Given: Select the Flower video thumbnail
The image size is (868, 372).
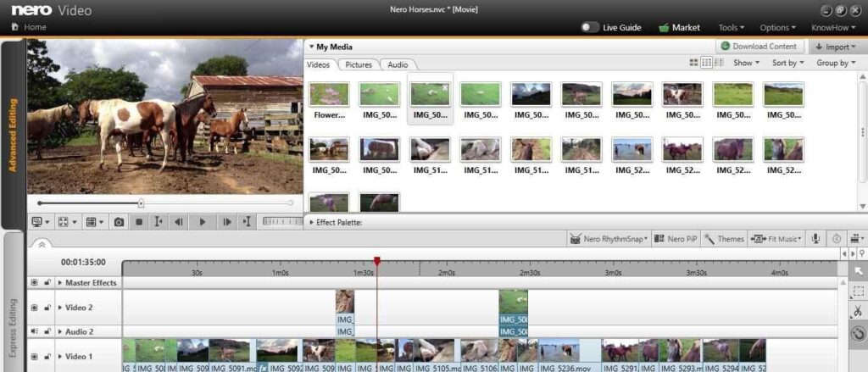Looking at the screenshot, I should (330, 101).
